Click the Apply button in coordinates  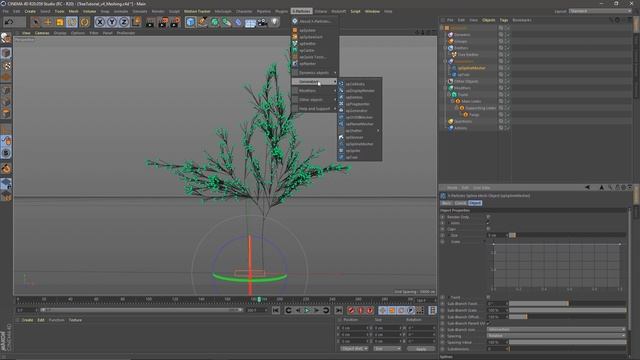421,349
